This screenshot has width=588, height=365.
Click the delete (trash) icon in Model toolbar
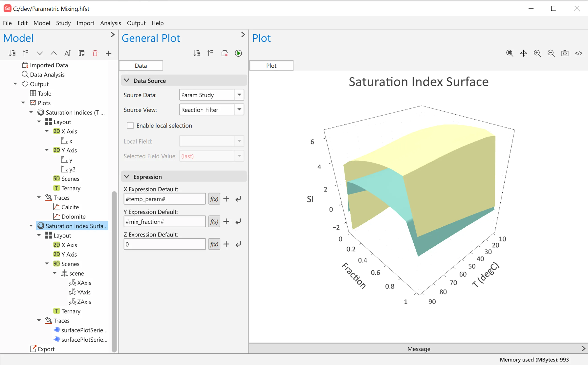tap(95, 53)
